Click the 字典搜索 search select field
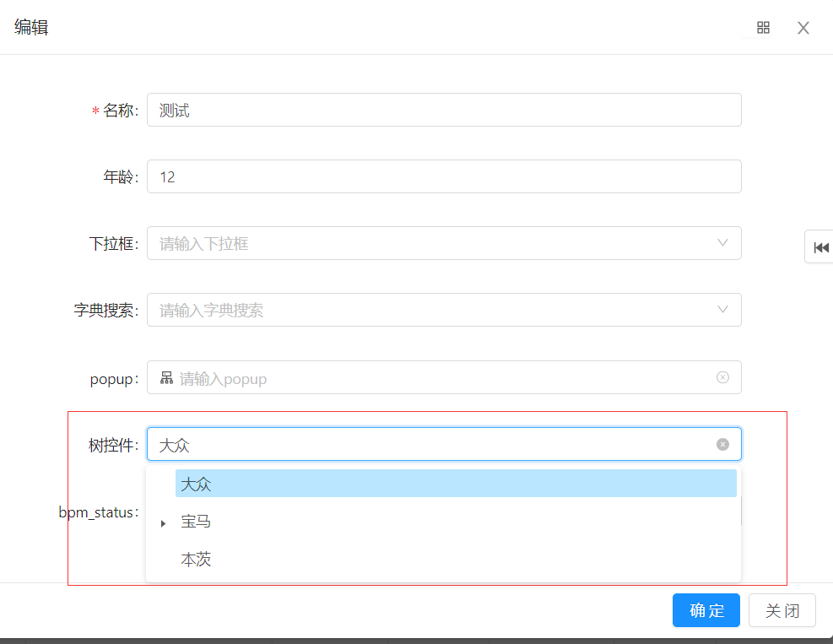The image size is (833, 644). click(x=444, y=310)
